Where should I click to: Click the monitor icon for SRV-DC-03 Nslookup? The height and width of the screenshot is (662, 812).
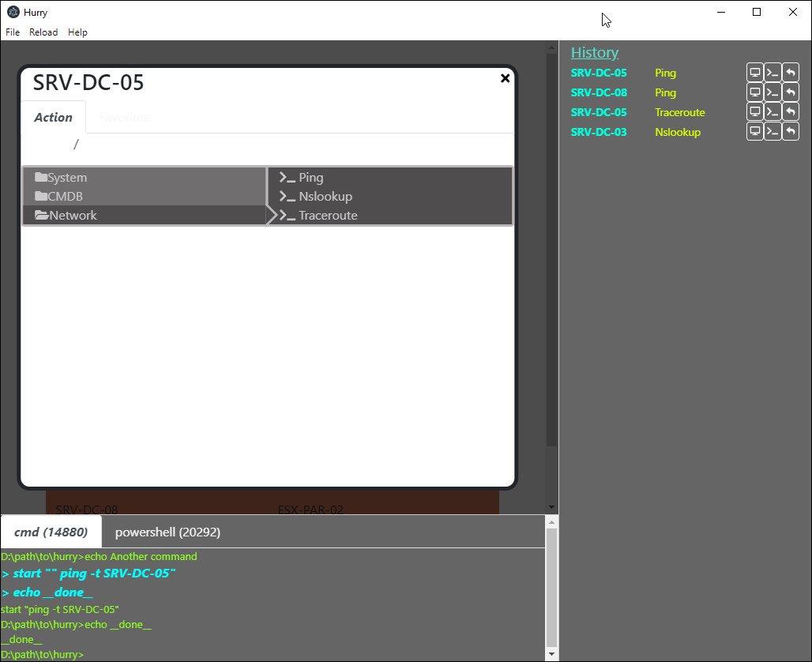(754, 131)
